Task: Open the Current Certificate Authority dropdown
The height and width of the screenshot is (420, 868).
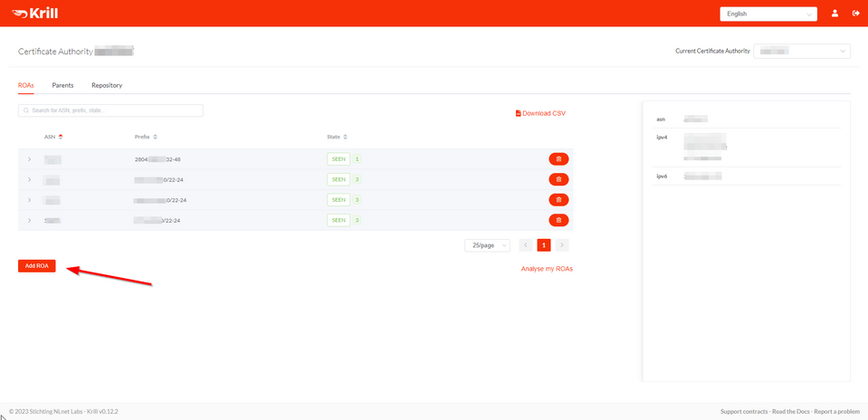Action: (x=802, y=52)
